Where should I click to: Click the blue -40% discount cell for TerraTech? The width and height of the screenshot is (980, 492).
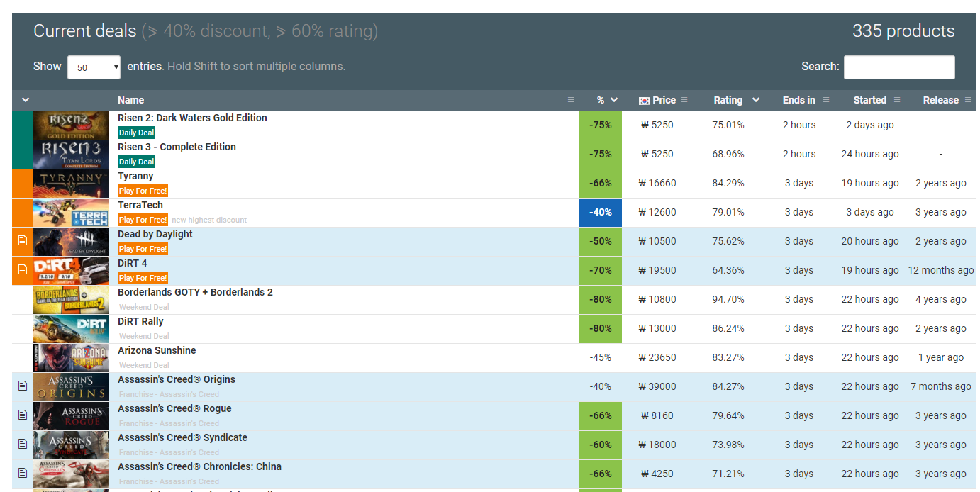(601, 213)
